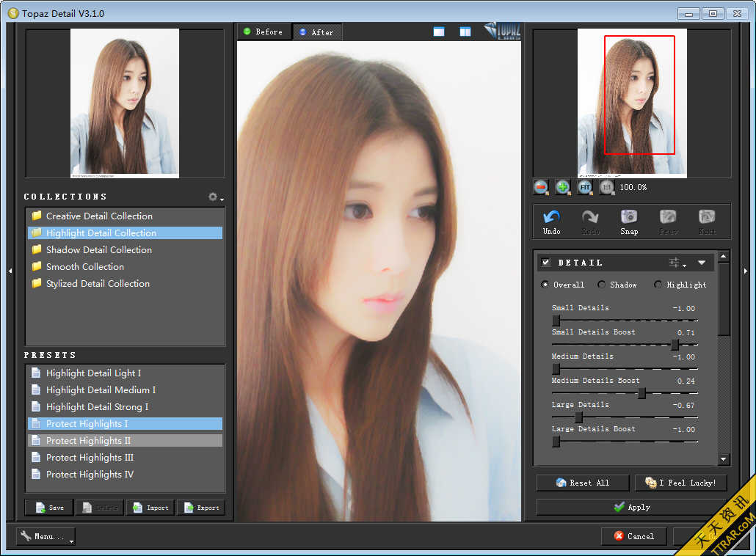756x556 pixels.
Task: Switch to single view layout icon
Action: 439,32
